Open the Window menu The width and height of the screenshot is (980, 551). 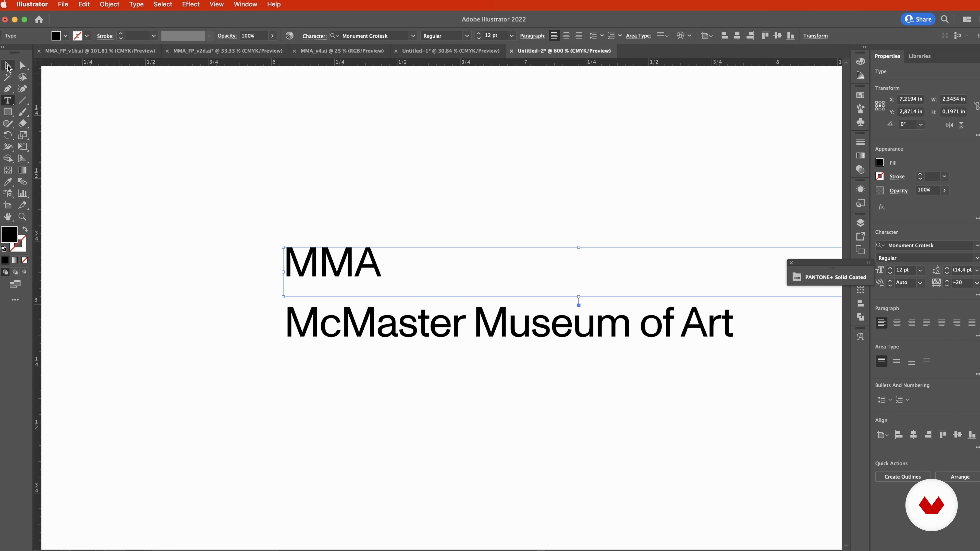(x=245, y=5)
